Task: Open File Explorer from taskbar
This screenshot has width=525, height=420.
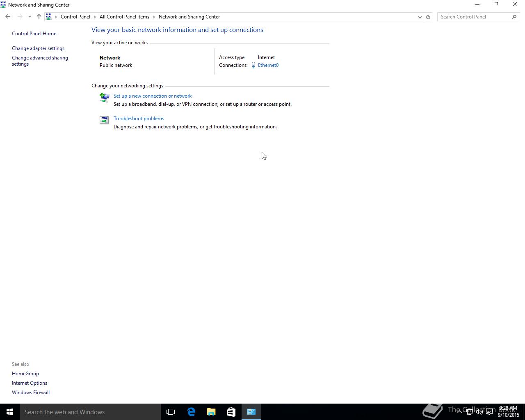Action: pos(211,412)
